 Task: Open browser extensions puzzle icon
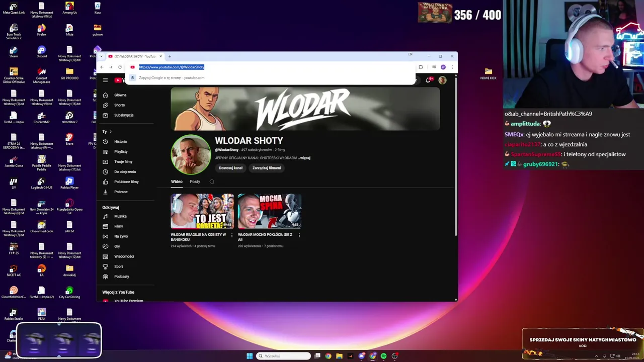(x=421, y=67)
